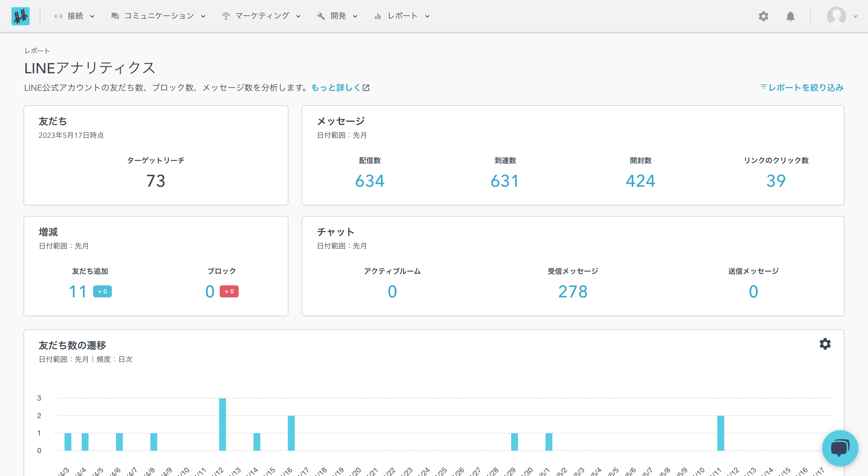Click the チャット card heading
868x476 pixels.
(x=336, y=232)
